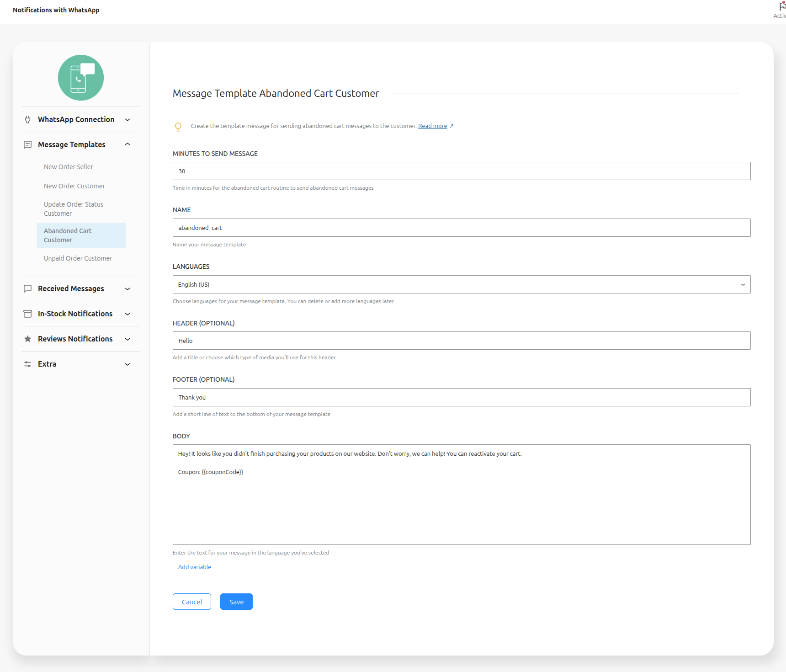Viewport: 786px width, 672px height.
Task: Open the Languages dropdown
Action: (x=461, y=284)
